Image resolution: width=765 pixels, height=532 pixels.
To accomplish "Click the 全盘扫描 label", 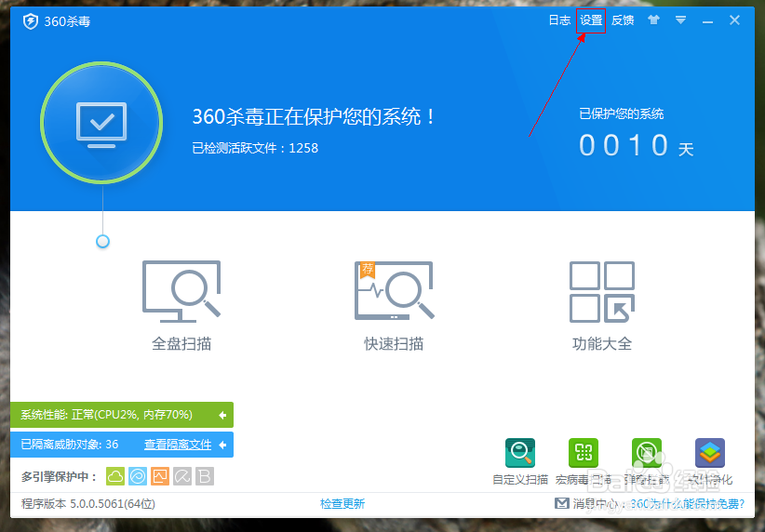I will point(181,344).
